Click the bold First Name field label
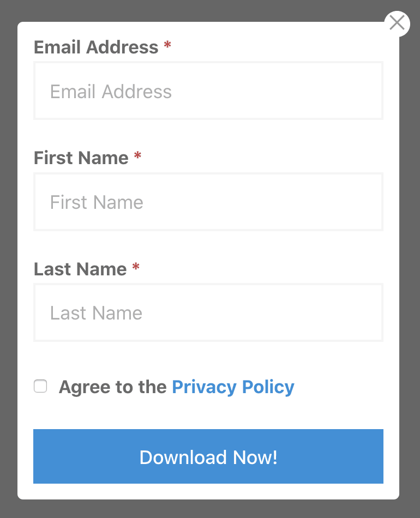 pyautogui.click(x=81, y=158)
